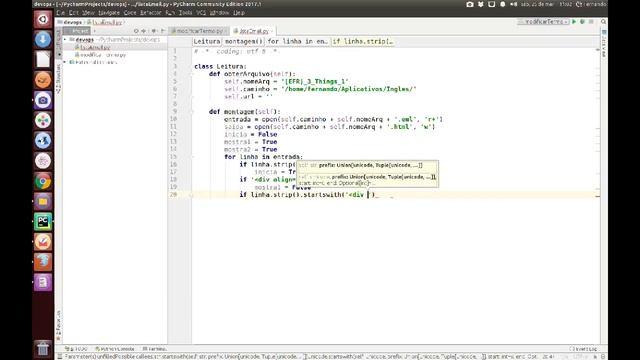Viewport: 640px width, 360px height.
Task: Click the Leitura breadcrumb
Action: pos(207,41)
